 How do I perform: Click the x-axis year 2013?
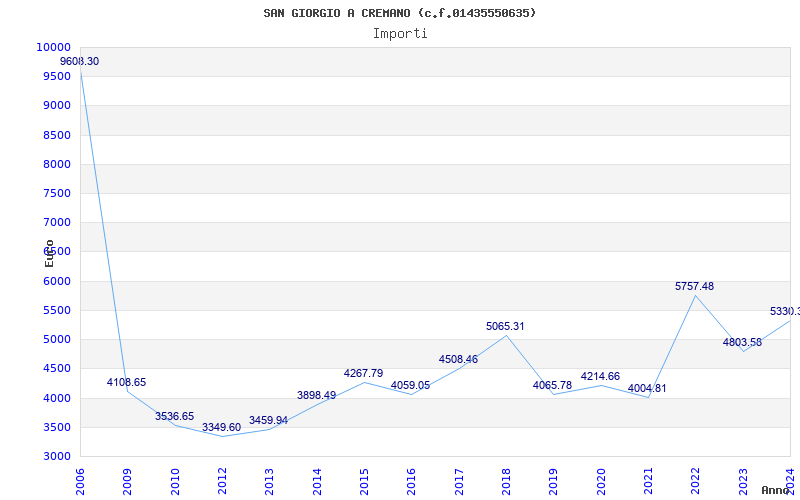click(x=269, y=482)
